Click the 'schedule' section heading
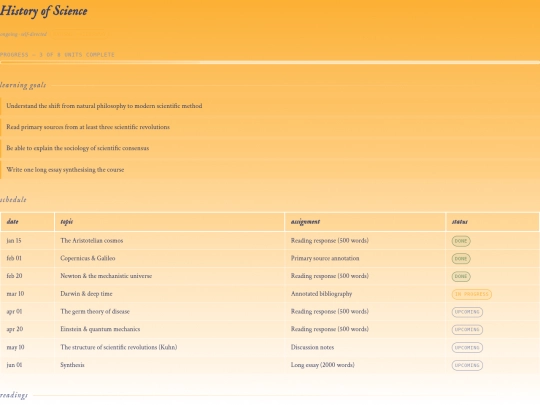540x405 pixels. coord(13,199)
